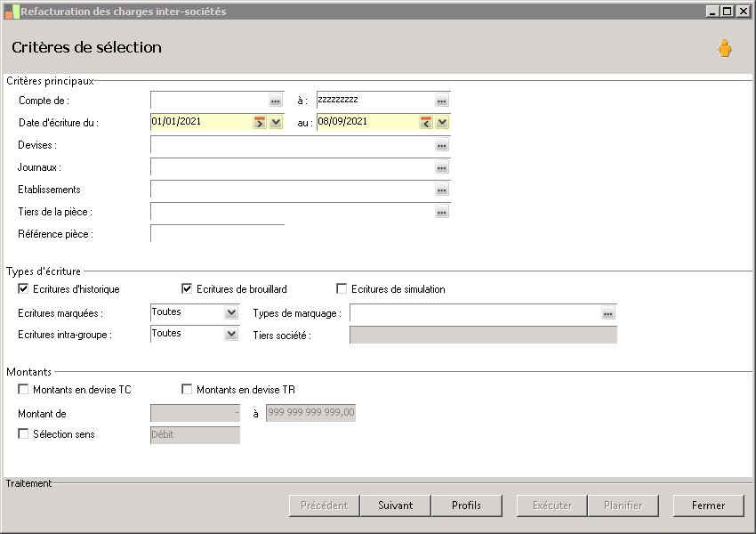Open 'Tiers de la pièce' lookup button

click(x=442, y=212)
